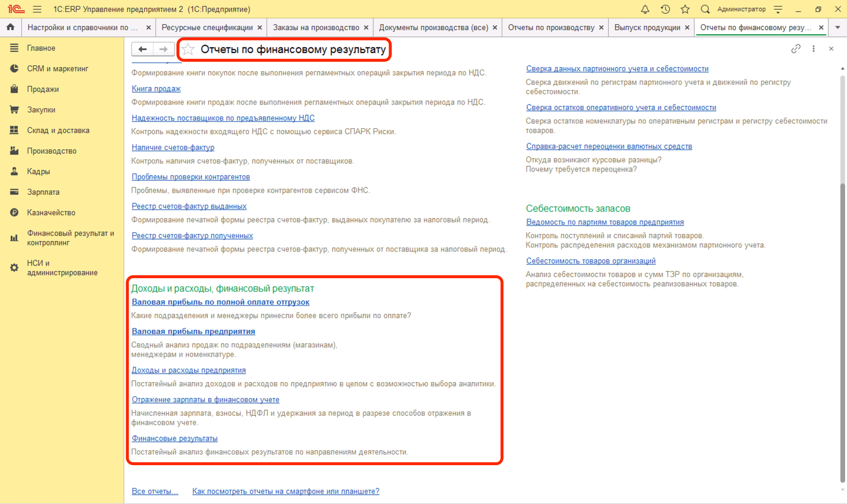Go to home page icon
The width and height of the screenshot is (847, 504).
(x=11, y=27)
